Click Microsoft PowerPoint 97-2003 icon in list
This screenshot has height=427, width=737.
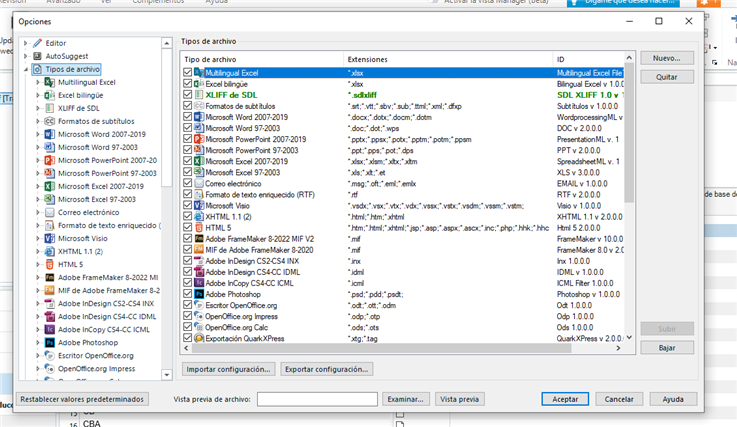(x=199, y=150)
